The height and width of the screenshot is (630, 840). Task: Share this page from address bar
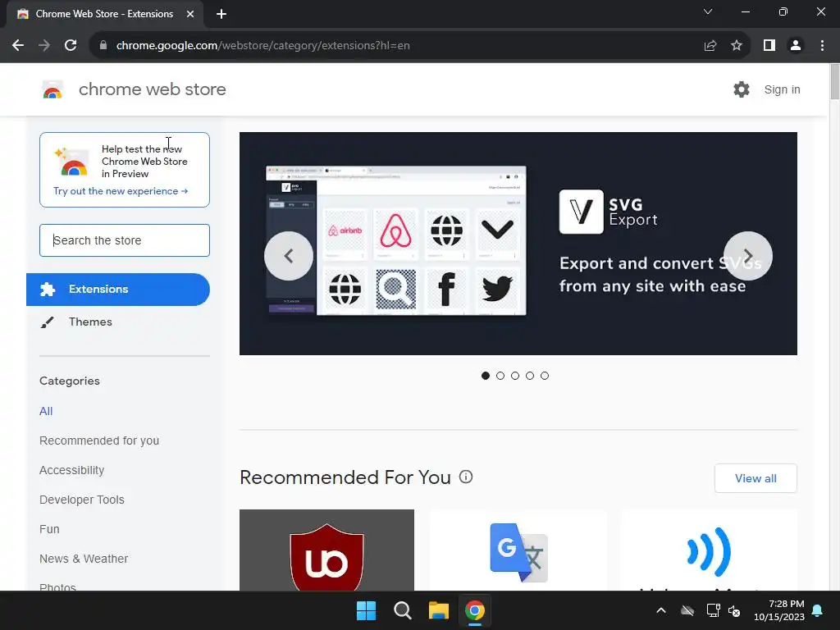click(x=710, y=46)
